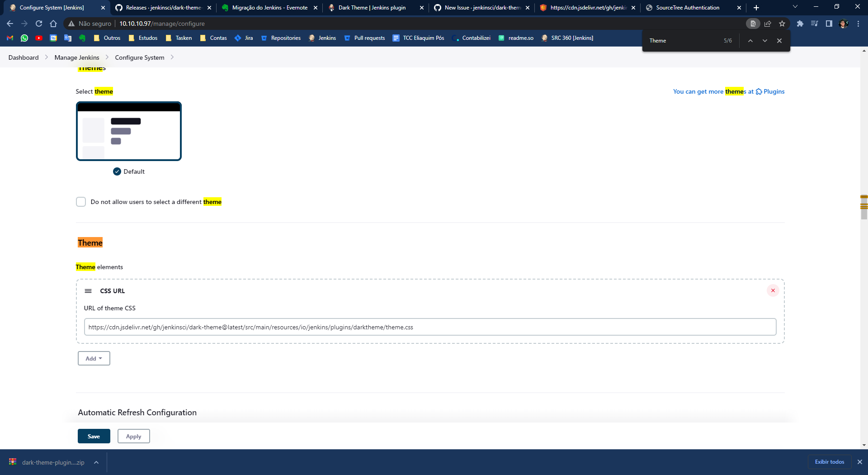Close the downloads bar
Screen dimensions: 868x475
click(860, 462)
